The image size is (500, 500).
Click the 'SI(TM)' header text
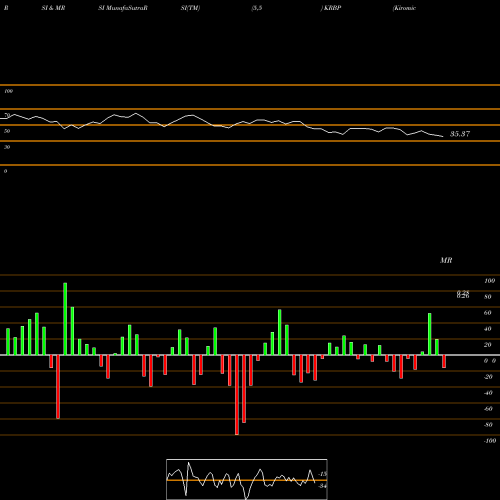(x=190, y=8)
